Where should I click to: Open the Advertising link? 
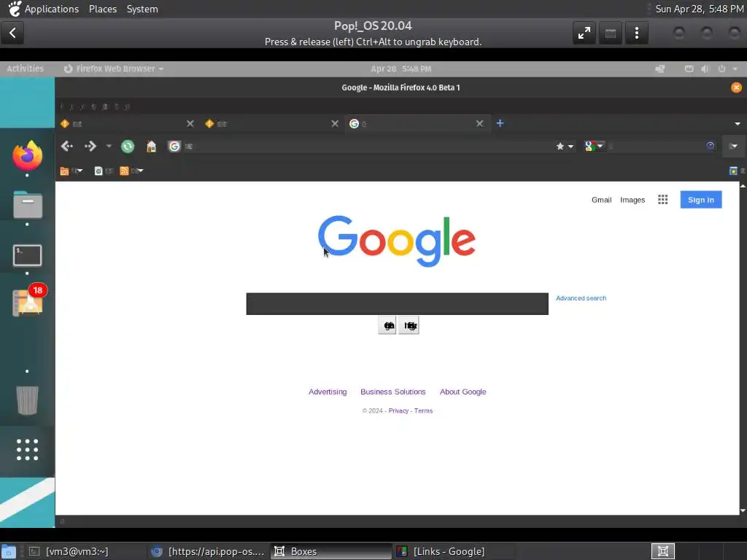tap(328, 392)
